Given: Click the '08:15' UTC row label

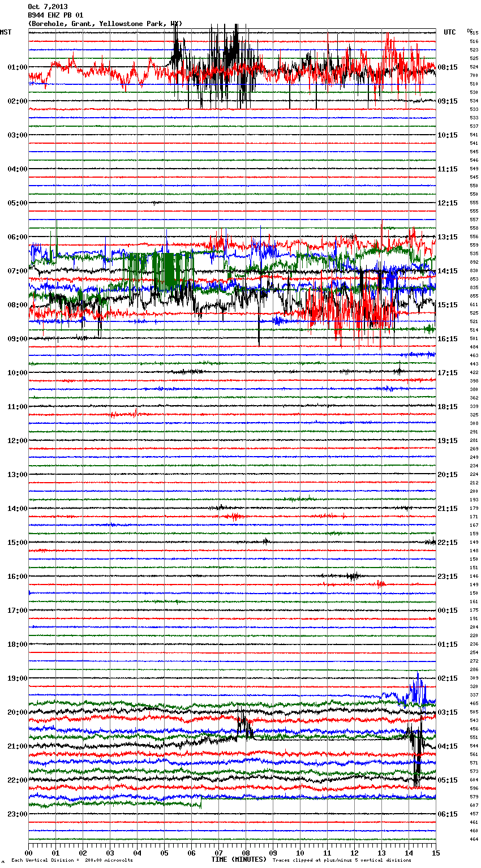Looking at the screenshot, I should 448,67.
